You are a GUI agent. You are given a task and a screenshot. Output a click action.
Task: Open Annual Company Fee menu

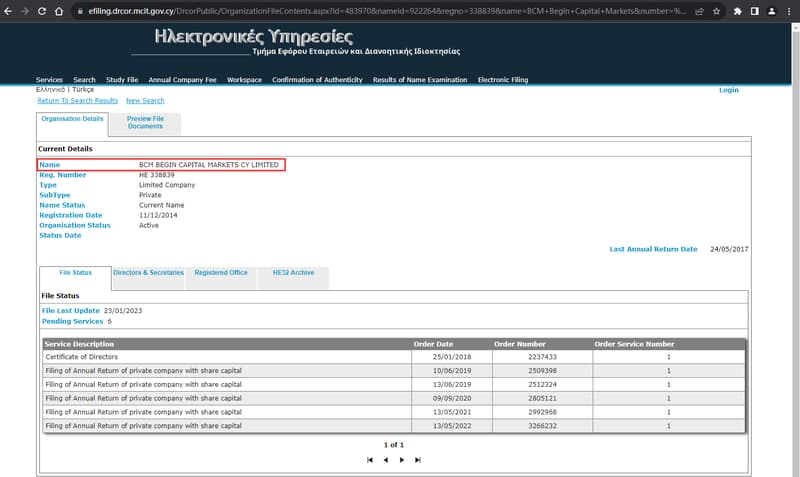(x=182, y=80)
